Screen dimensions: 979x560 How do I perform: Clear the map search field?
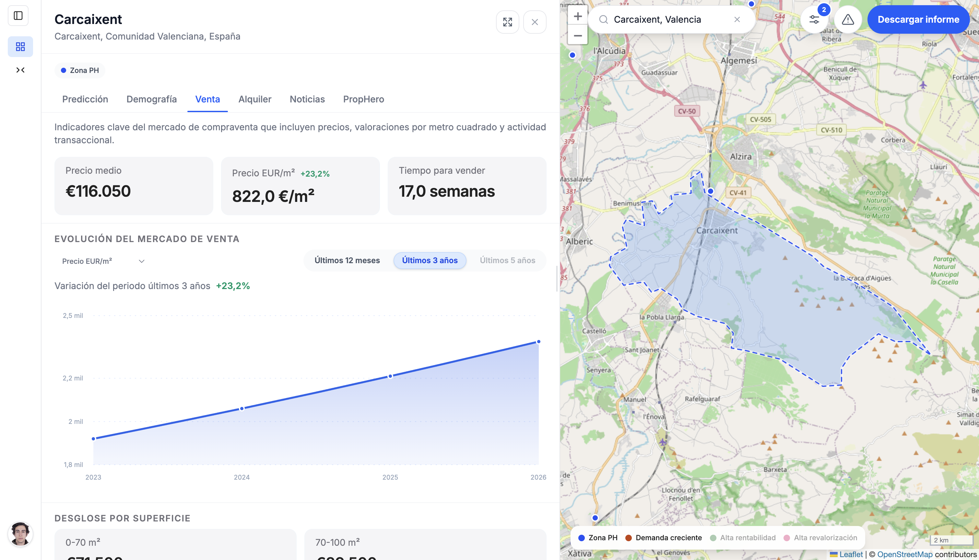(737, 19)
